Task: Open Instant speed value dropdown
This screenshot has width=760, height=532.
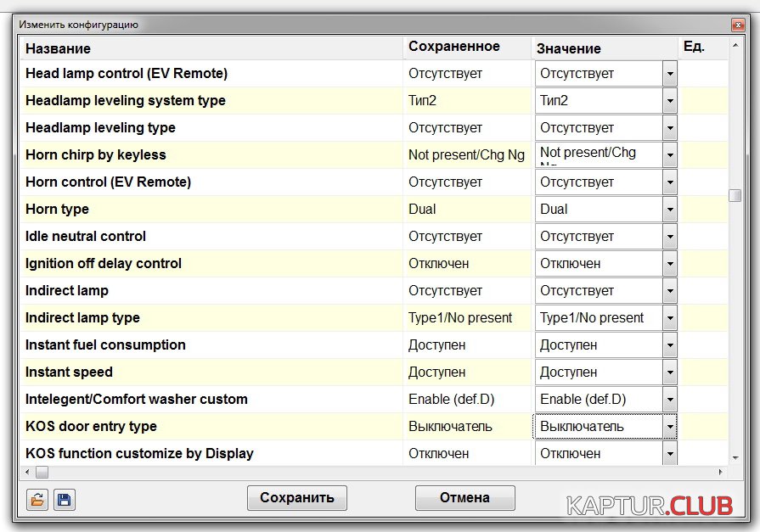Action: click(670, 372)
